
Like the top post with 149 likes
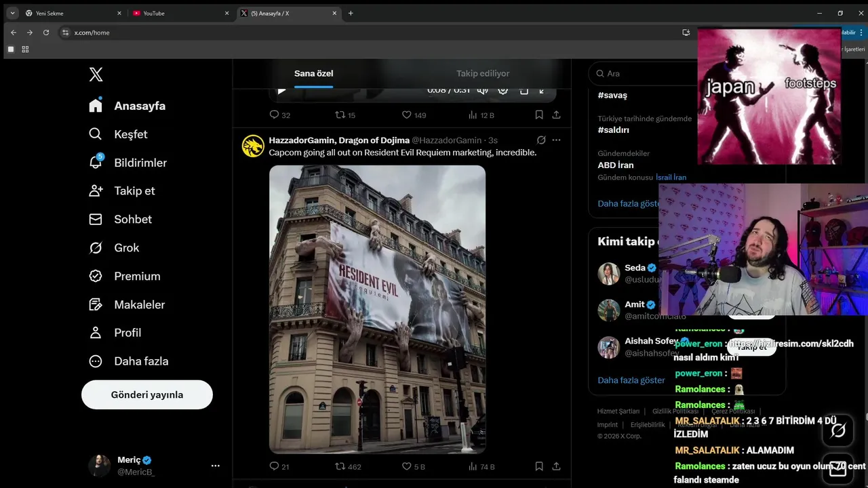[x=414, y=115]
